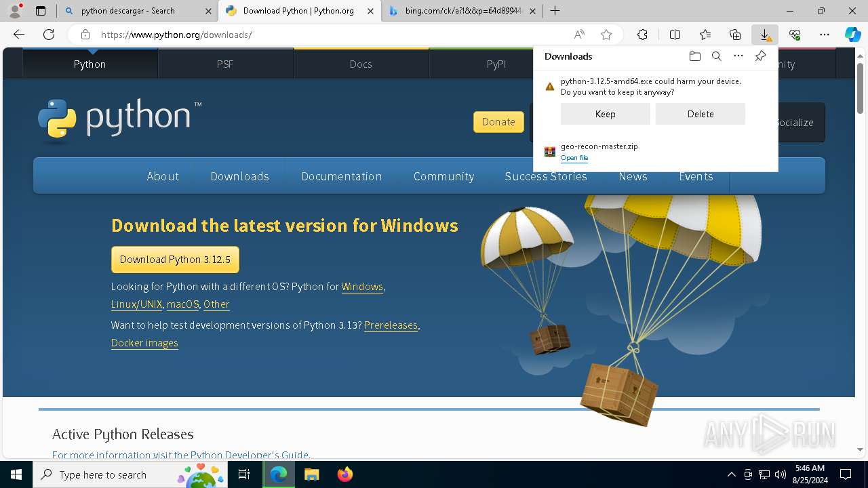The image size is (868, 488).
Task: Follow the Linux/UNIX link
Action: pyautogui.click(x=136, y=304)
